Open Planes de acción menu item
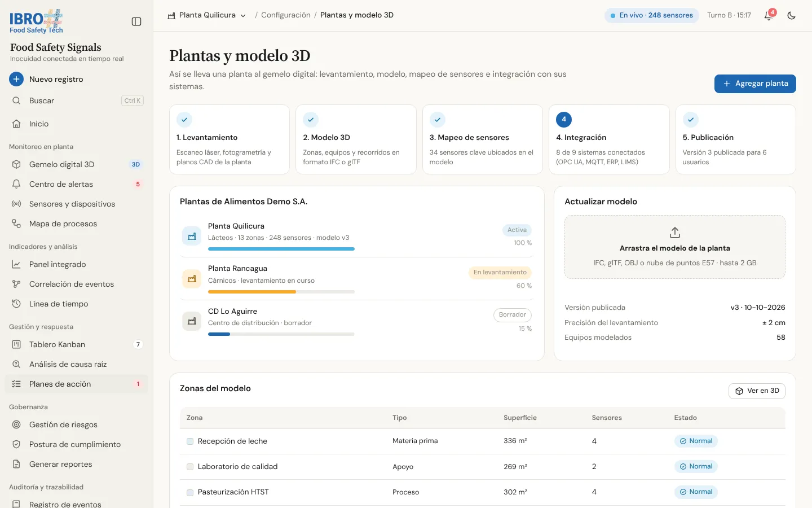812x508 pixels. click(76, 384)
